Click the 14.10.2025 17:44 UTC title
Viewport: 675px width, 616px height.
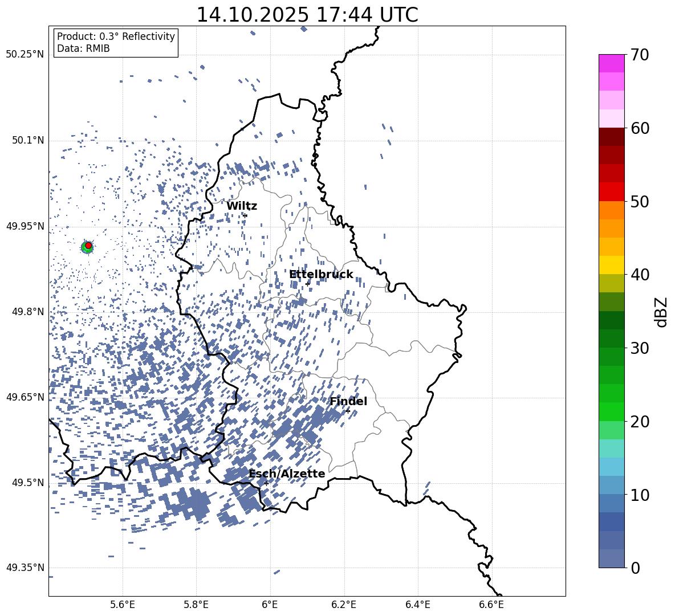307,15
